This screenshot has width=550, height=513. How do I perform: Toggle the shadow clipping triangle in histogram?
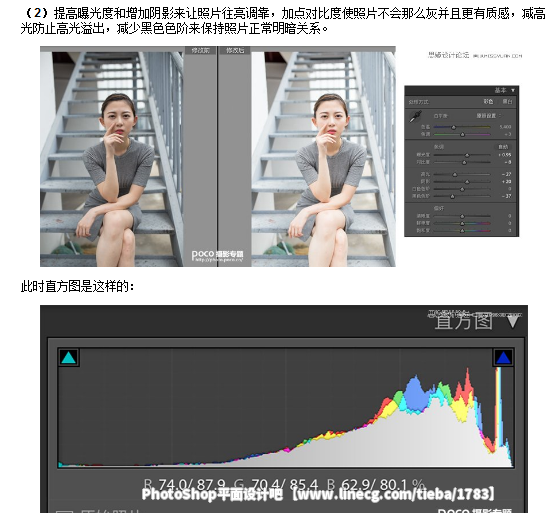pyautogui.click(x=68, y=357)
